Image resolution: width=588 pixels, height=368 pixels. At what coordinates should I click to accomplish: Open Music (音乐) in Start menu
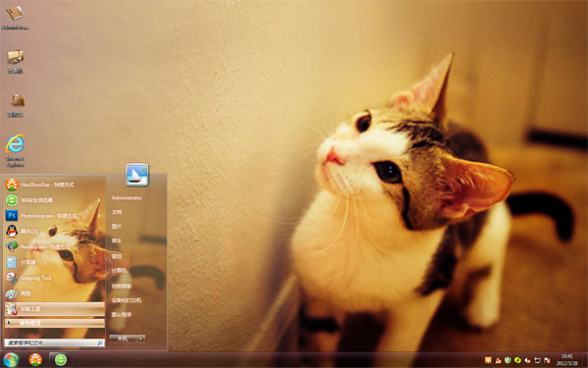117,240
